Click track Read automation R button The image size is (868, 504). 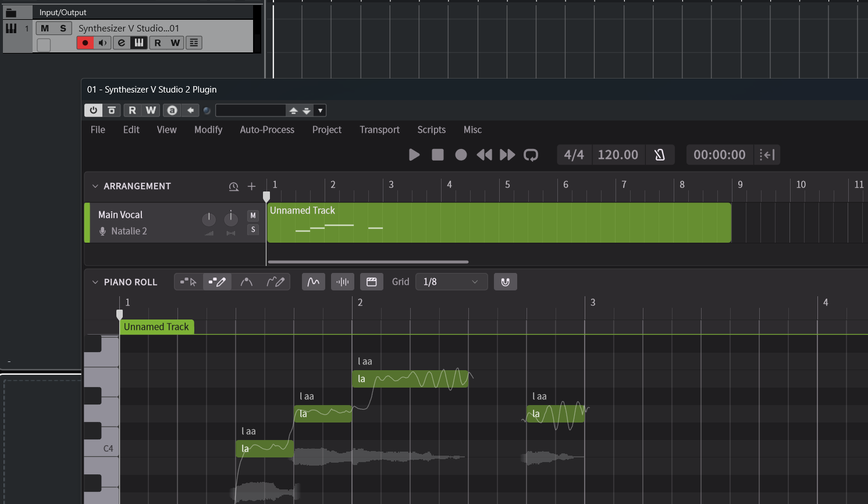pyautogui.click(x=158, y=42)
